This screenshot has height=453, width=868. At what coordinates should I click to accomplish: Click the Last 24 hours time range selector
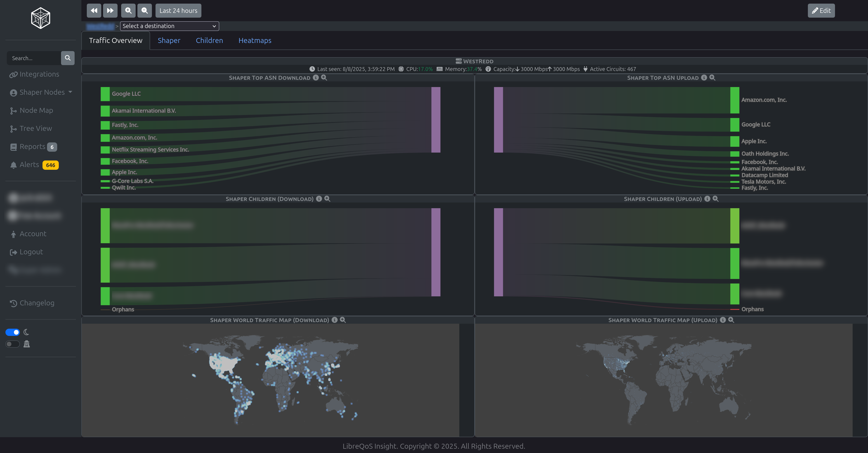click(x=178, y=10)
